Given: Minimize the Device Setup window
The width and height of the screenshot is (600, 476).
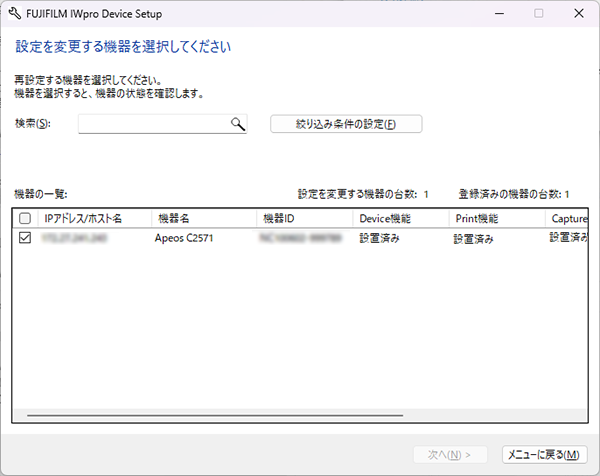Looking at the screenshot, I should pyautogui.click(x=499, y=13).
